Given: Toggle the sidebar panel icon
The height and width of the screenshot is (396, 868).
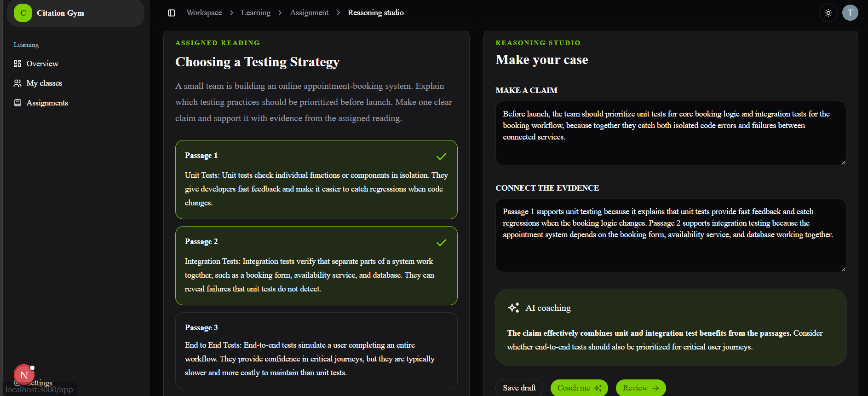Looking at the screenshot, I should click(x=172, y=13).
